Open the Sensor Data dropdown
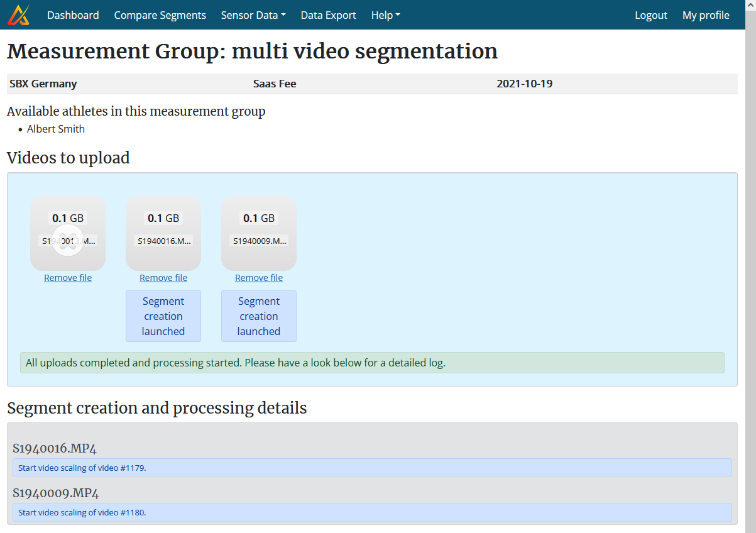Screen dimensions: 756x533 [253, 14]
